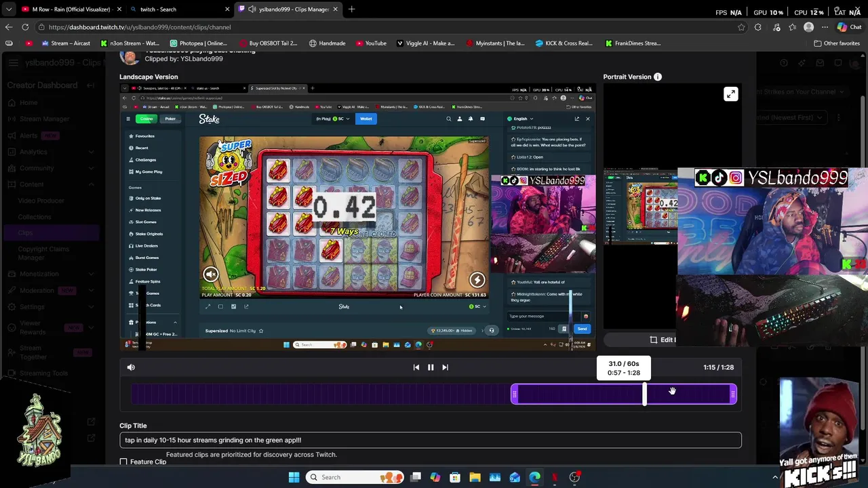Open the Copilot Chat button
This screenshot has width=868, height=488.
coord(849,27)
